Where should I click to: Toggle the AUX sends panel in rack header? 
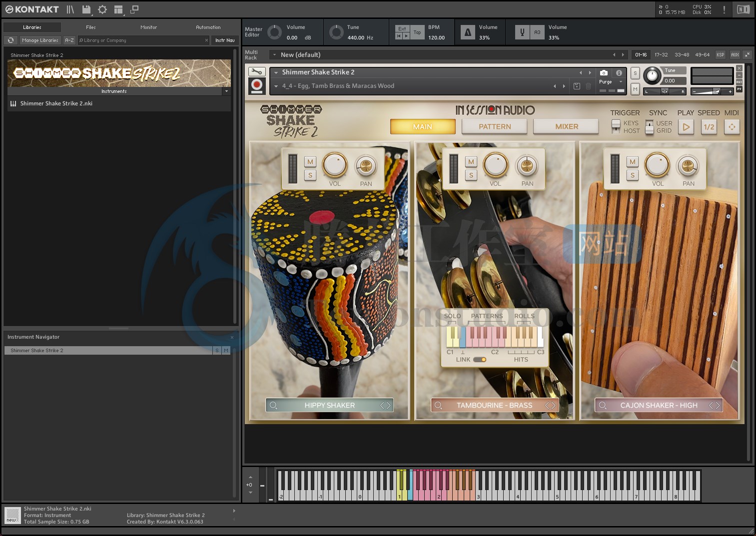(x=735, y=55)
